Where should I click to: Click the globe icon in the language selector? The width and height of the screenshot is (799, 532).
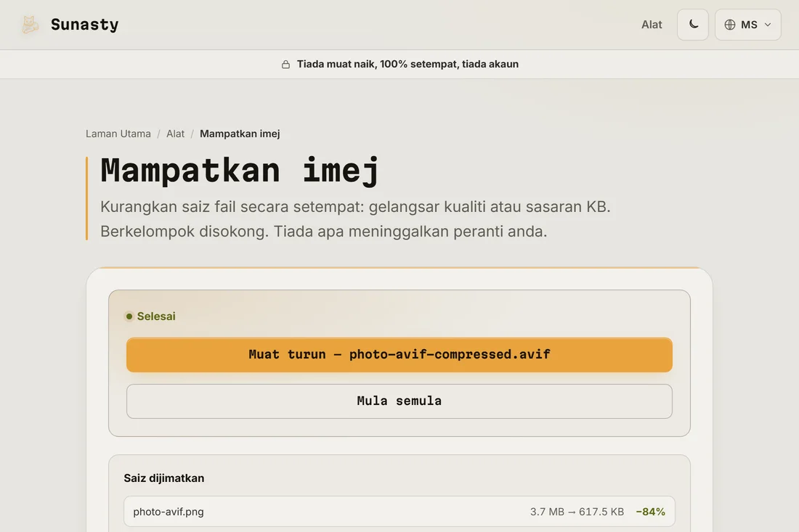730,25
